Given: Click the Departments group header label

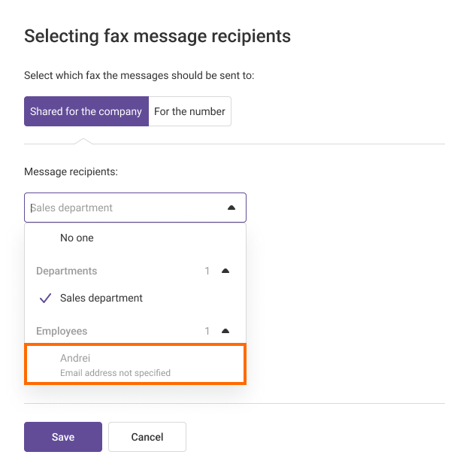Looking at the screenshot, I should coord(66,271).
